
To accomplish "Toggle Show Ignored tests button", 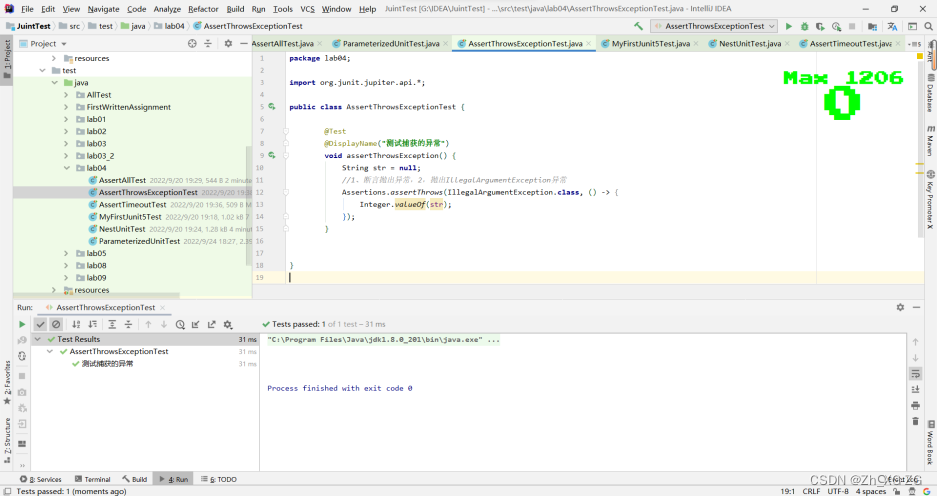I will pos(56,324).
